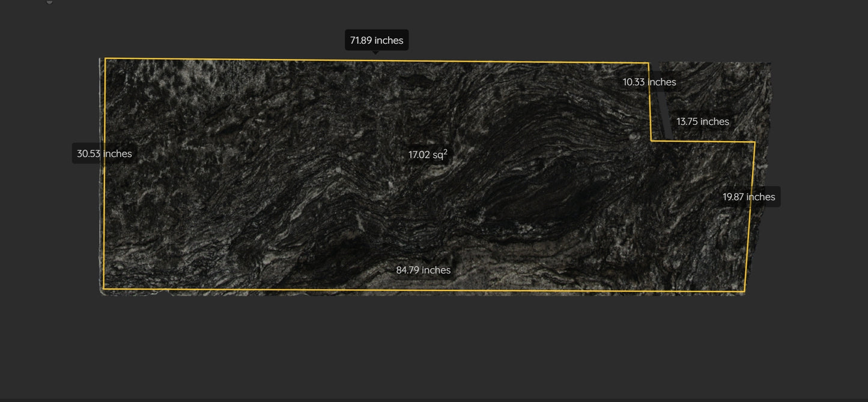Select the 19.87 inches right edge measurement

(748, 196)
